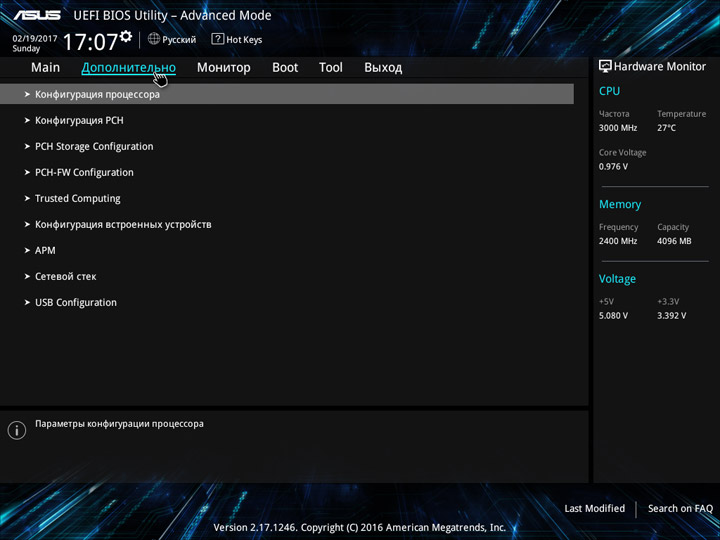Screen dimensions: 720x540
Task: Expand arrow next to Конфигурация процессора
Action: pyautogui.click(x=27, y=94)
